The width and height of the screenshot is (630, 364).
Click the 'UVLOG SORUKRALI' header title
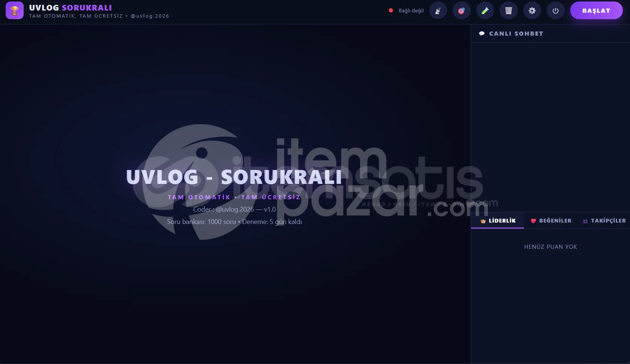click(x=70, y=8)
